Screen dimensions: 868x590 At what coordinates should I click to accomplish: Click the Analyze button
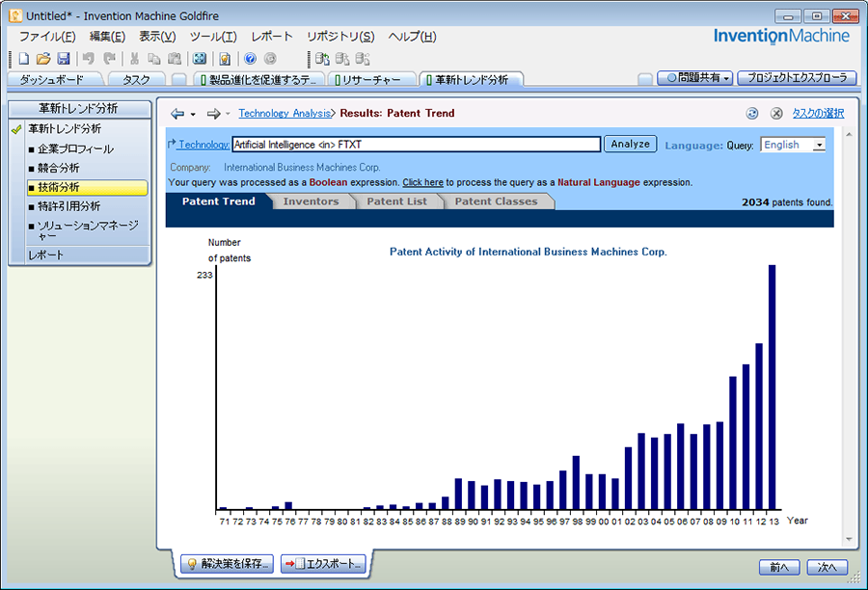coord(630,144)
